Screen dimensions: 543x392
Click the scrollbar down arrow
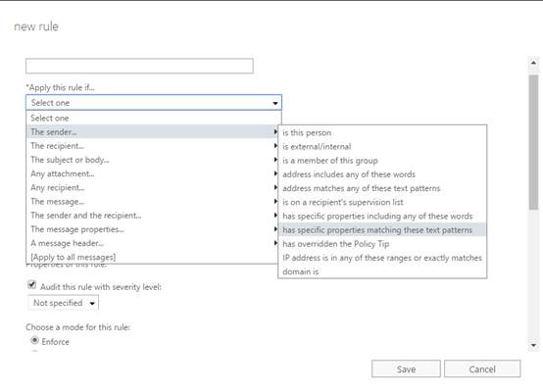point(533,345)
